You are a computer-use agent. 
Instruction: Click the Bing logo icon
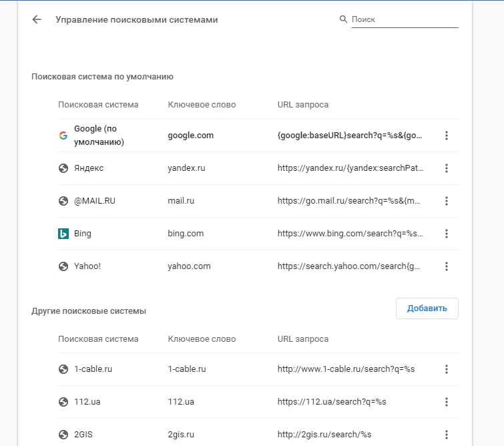tap(63, 234)
